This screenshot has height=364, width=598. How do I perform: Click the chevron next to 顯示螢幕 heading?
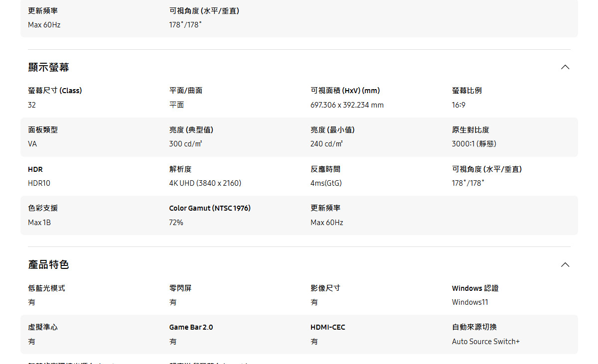pyautogui.click(x=565, y=67)
